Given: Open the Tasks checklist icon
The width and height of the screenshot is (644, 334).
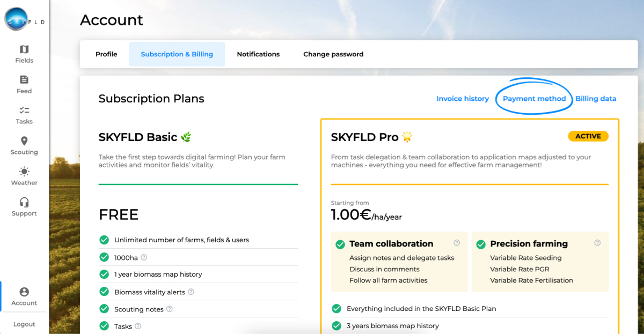Looking at the screenshot, I should 24,110.
